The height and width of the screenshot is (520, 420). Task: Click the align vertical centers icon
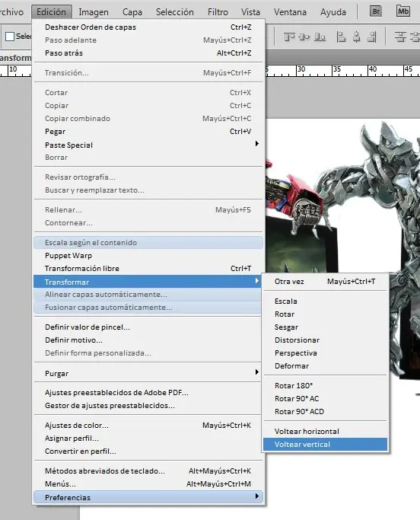pyautogui.click(x=304, y=37)
